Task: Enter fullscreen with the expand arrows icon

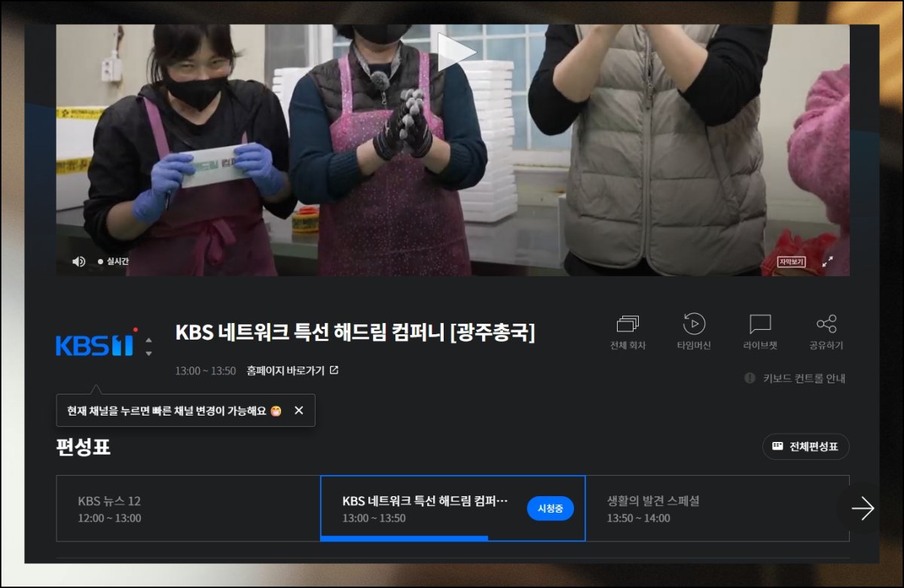Action: pyautogui.click(x=827, y=261)
